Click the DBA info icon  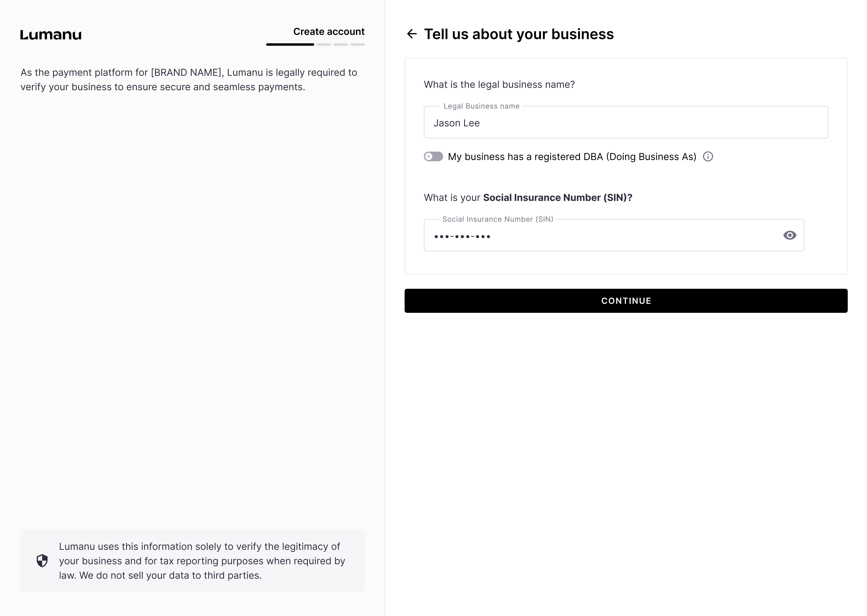click(x=708, y=157)
